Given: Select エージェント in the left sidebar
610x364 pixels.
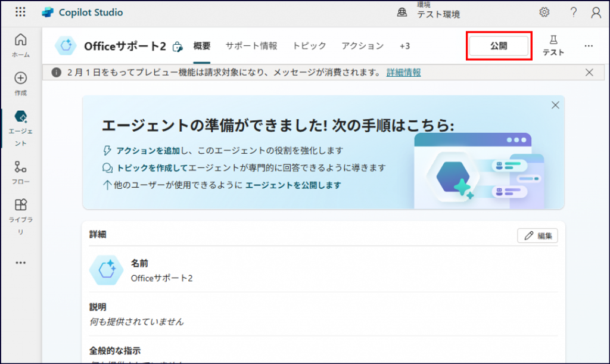Looking at the screenshot, I should coord(21,128).
